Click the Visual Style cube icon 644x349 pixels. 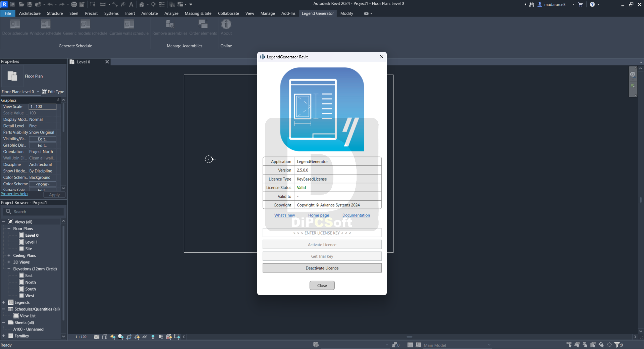(x=105, y=337)
